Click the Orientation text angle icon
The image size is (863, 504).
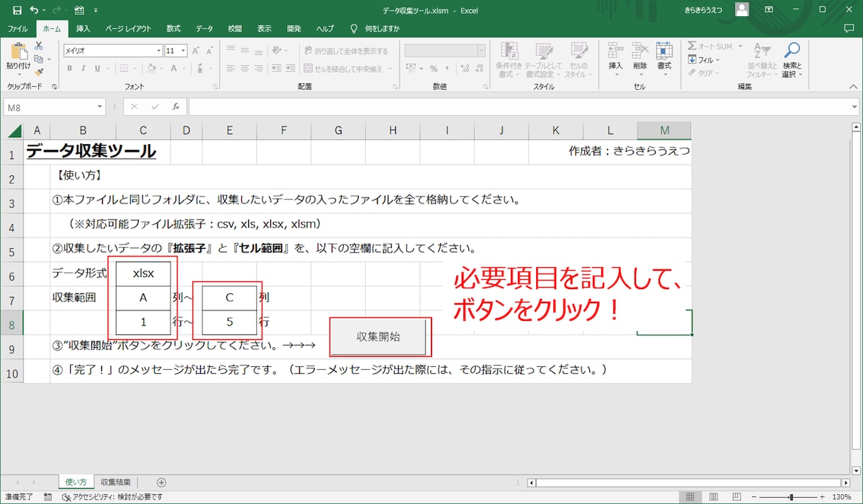point(278,51)
